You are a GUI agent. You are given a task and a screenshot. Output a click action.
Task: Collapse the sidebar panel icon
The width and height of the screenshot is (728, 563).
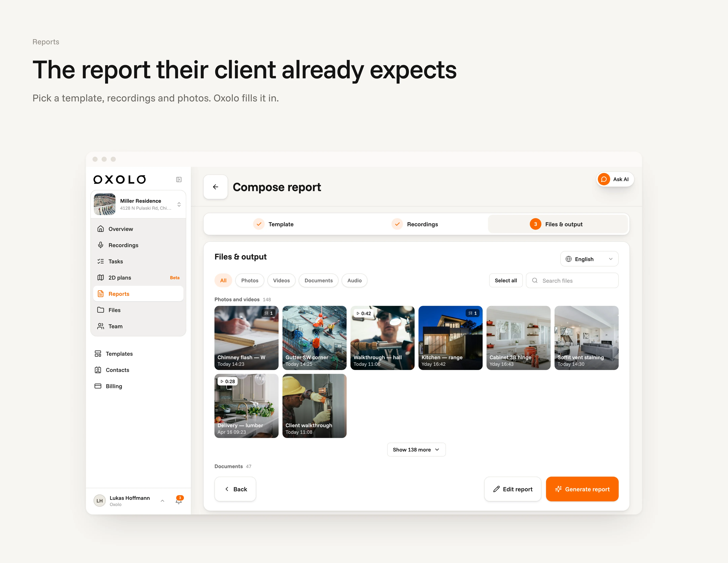pos(179,180)
